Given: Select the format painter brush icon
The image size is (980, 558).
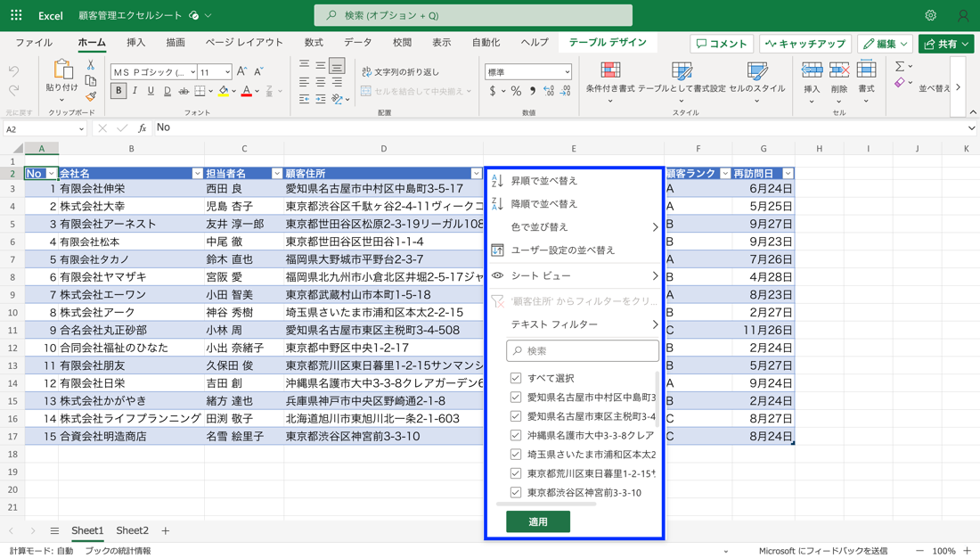Looking at the screenshot, I should 91,96.
